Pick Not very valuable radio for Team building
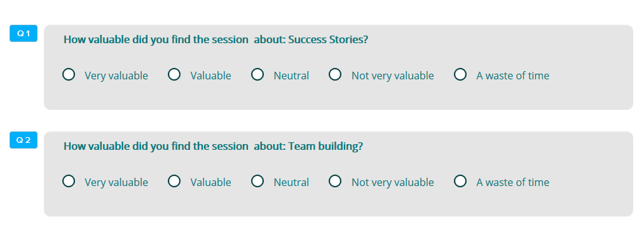Screen dimensions: 644x240 pos(335,181)
